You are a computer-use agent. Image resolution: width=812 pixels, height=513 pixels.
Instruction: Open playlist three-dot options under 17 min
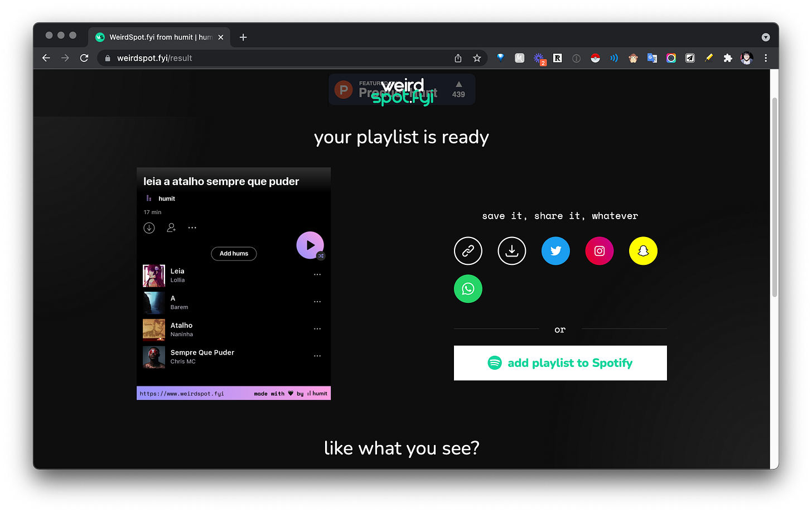pos(192,228)
